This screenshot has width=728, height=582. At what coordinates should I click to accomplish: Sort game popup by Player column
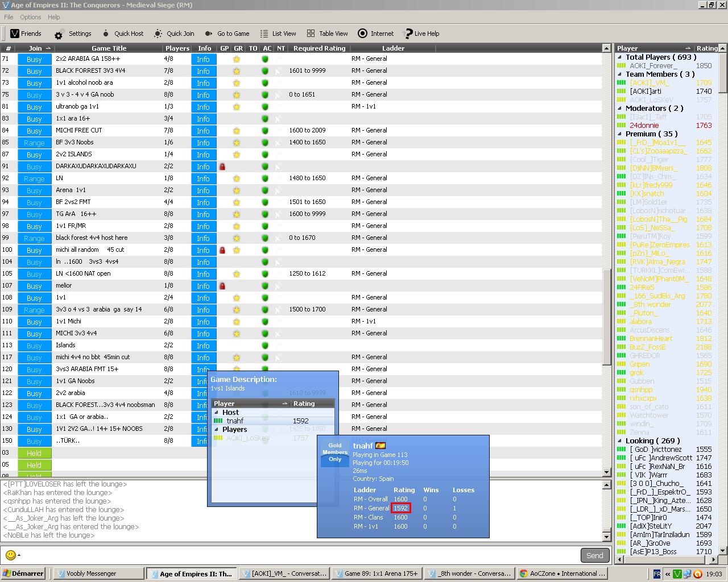(250, 404)
